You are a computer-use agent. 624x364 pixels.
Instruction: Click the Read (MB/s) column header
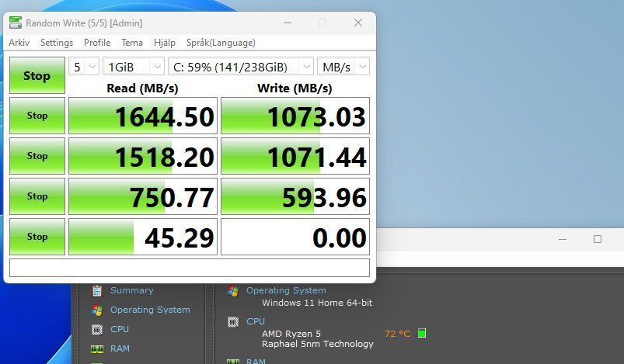click(x=142, y=88)
